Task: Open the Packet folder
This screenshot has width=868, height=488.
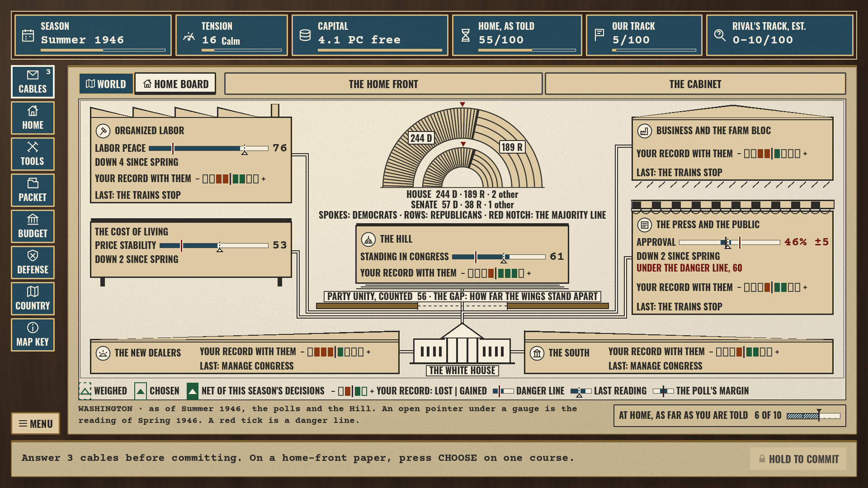Action: point(33,190)
